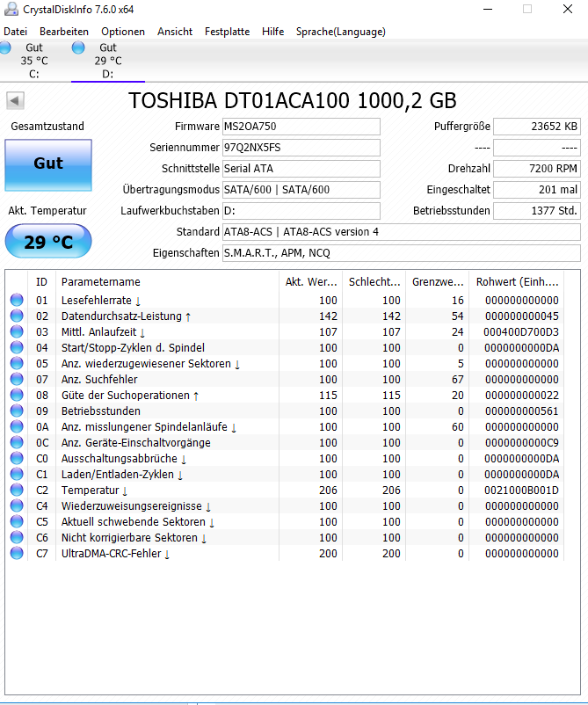Click status orb for UltraDMA-CRC-Fehler row

17,553
